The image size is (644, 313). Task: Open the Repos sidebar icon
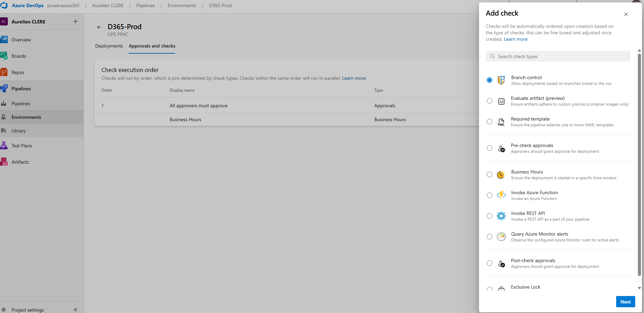(4, 72)
